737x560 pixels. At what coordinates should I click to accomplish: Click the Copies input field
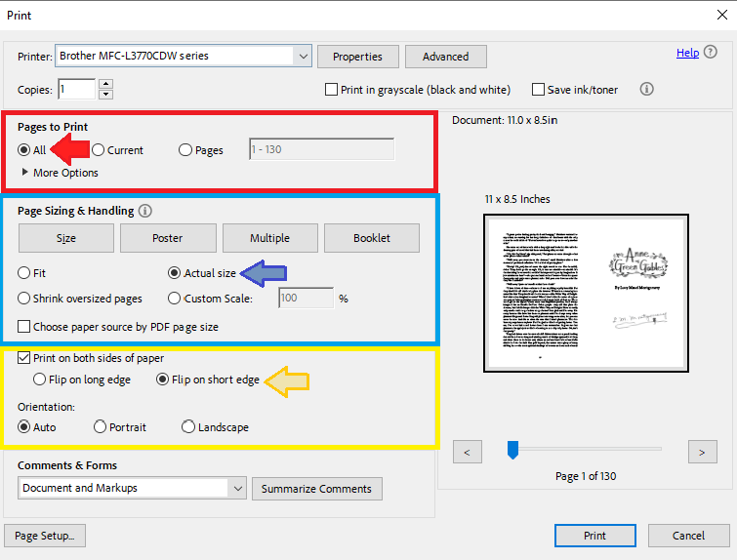[76, 89]
